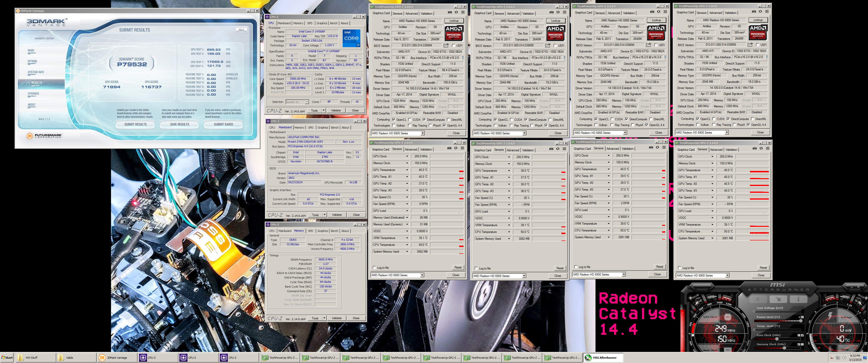Image resolution: width=868 pixels, height=363 pixels.
Task: Open hamburger menu in Memory Used (Dedicated) sensors window
Action: click(x=463, y=148)
